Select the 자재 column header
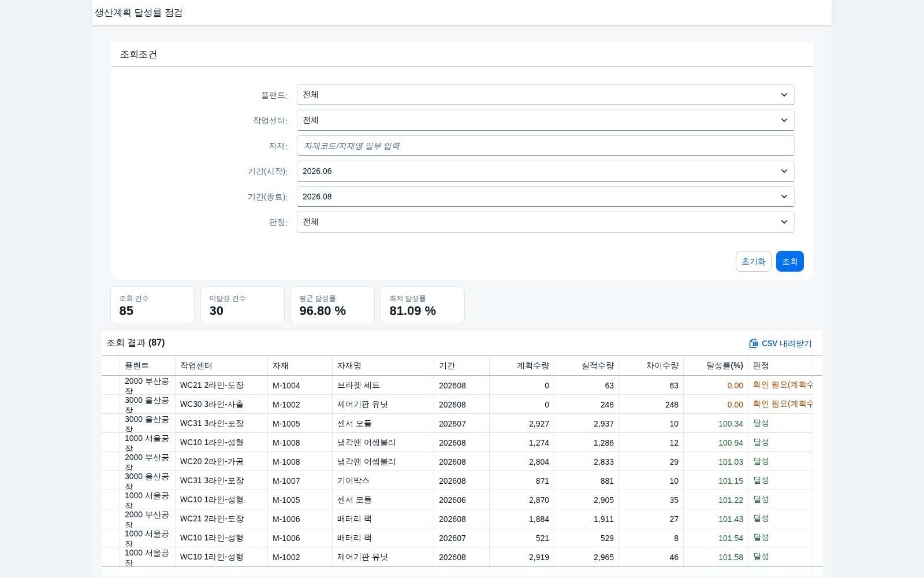The width and height of the screenshot is (924, 578). tap(300, 366)
